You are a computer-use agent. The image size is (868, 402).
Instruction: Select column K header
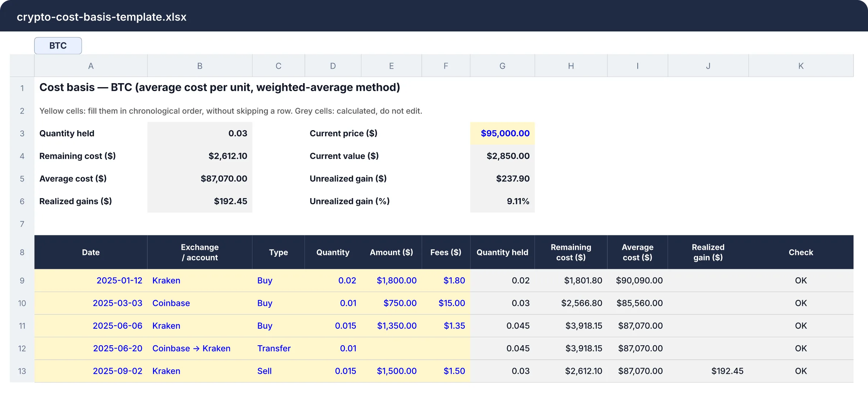click(801, 66)
